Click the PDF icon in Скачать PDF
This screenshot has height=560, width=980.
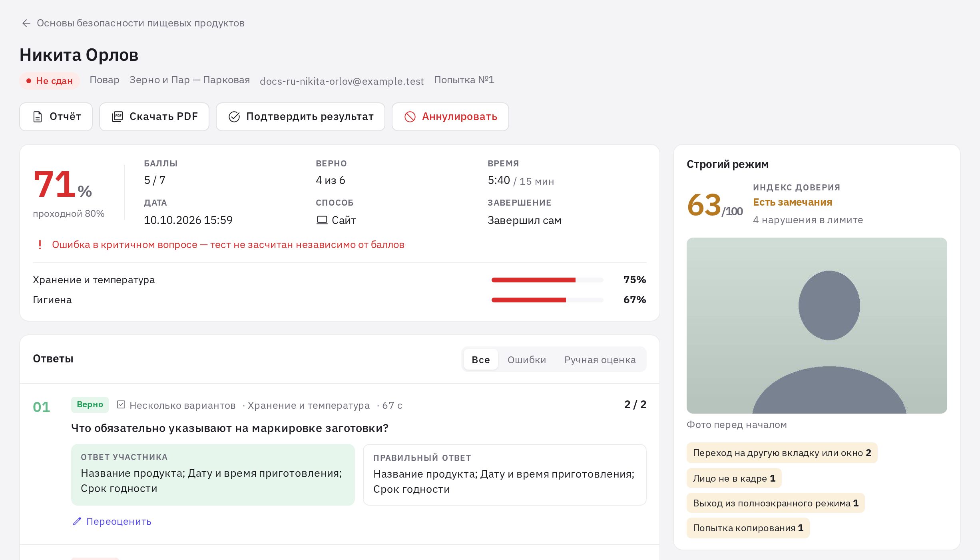118,117
